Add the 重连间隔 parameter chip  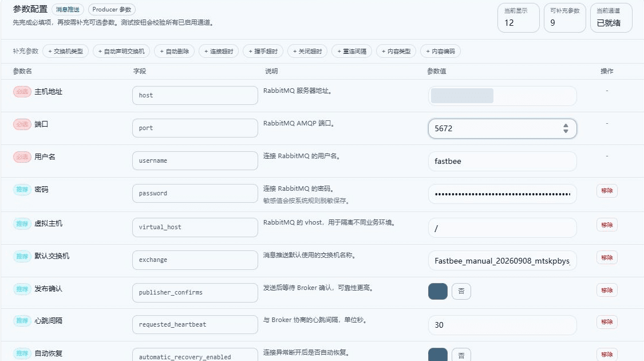[351, 52]
